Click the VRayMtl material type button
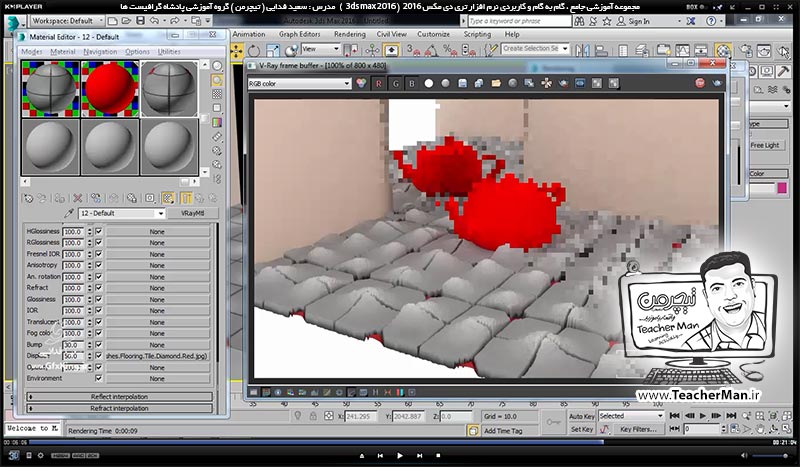Viewport: 800px width, 467px height. [x=192, y=213]
